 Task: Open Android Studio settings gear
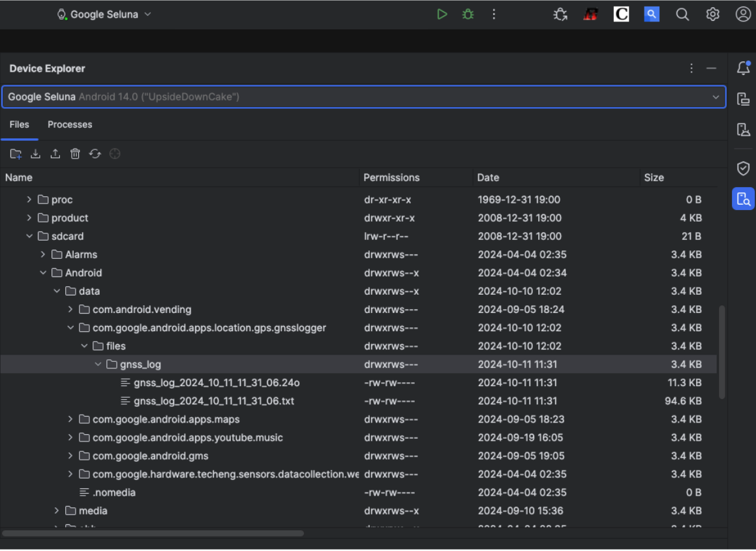(x=713, y=14)
